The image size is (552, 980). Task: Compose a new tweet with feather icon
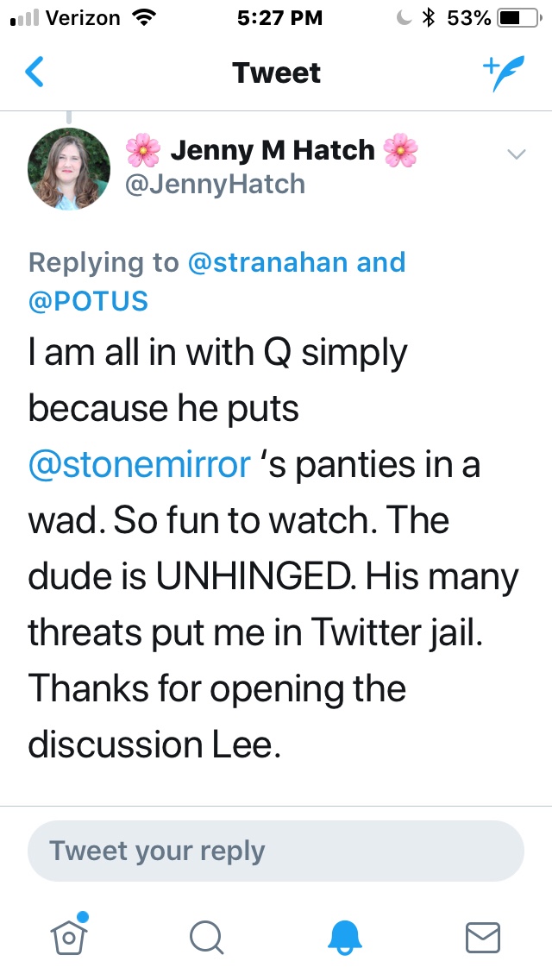click(x=502, y=74)
